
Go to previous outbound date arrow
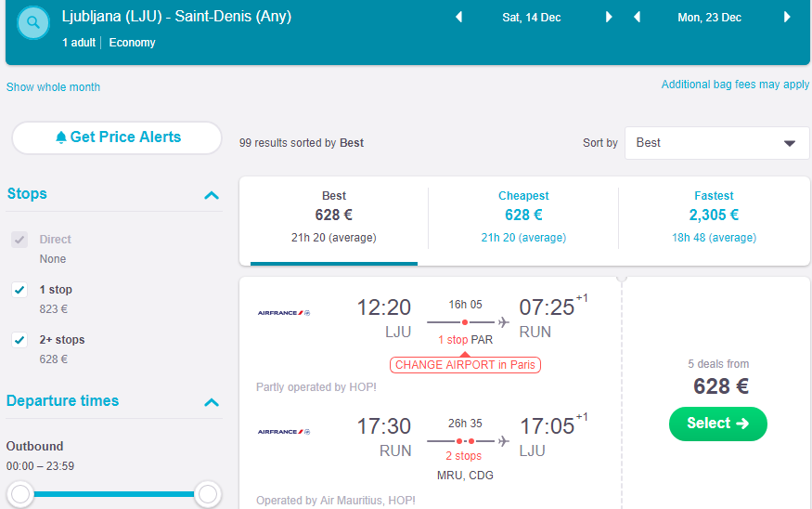tap(458, 18)
